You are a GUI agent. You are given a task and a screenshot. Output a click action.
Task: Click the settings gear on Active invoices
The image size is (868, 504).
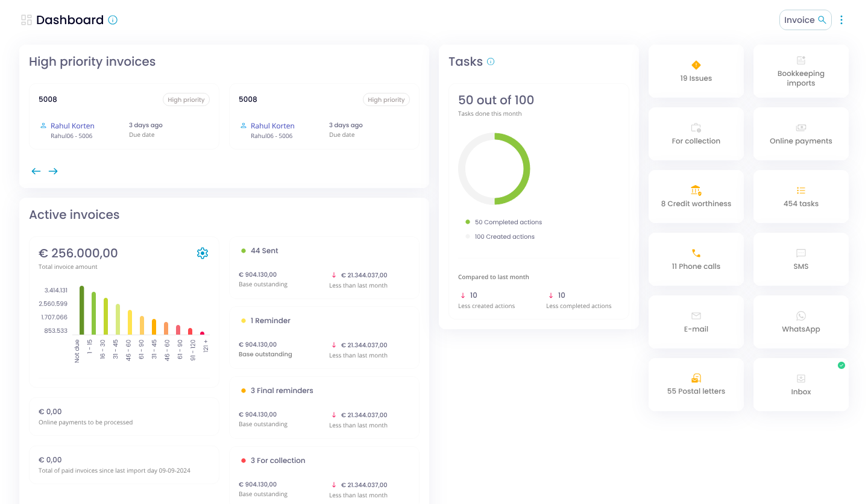pyautogui.click(x=203, y=253)
